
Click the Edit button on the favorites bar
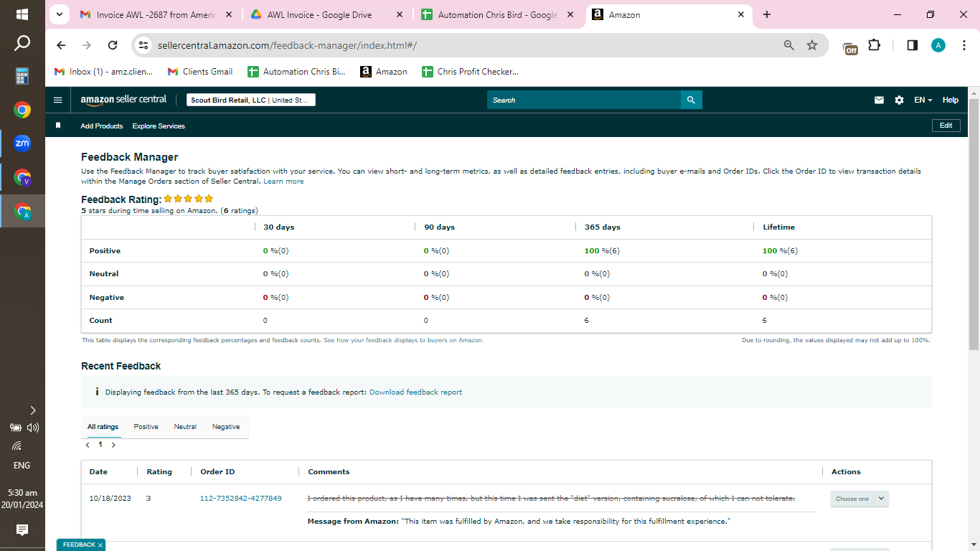(x=946, y=126)
